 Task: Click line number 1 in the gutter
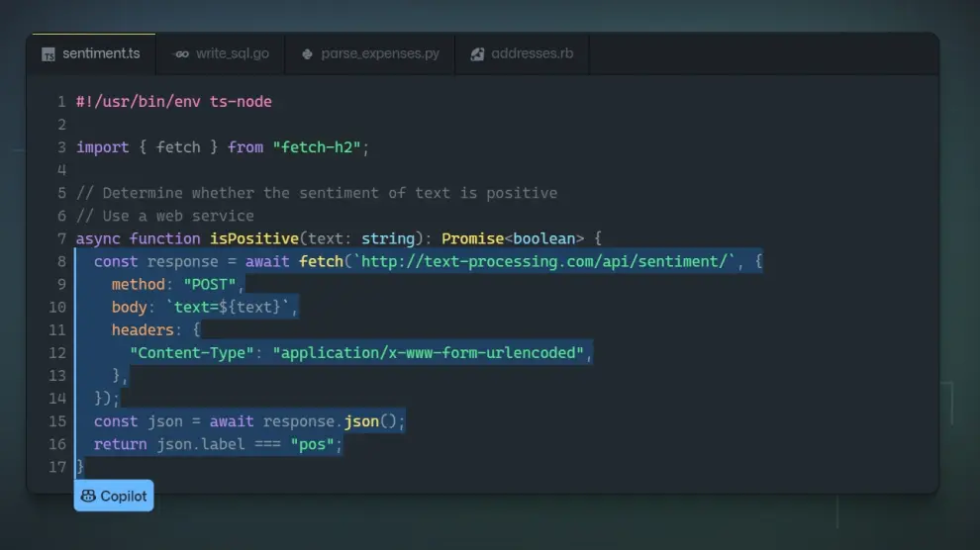(x=61, y=102)
